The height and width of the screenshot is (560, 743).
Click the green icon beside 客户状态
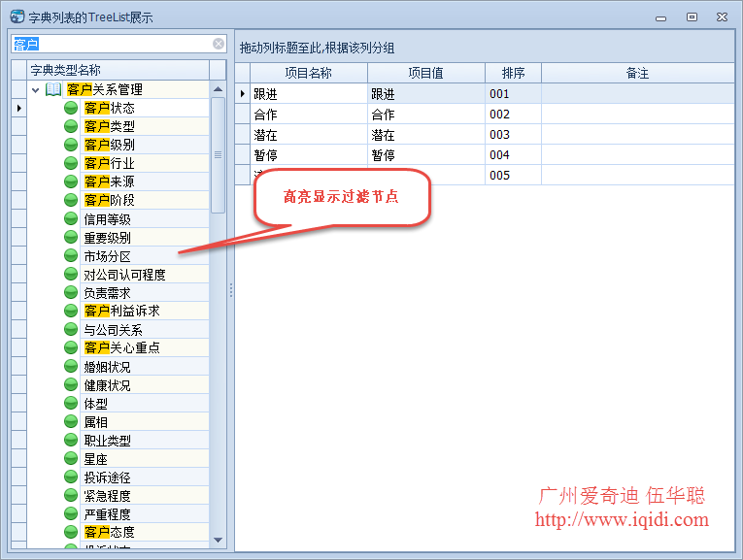pyautogui.click(x=71, y=108)
